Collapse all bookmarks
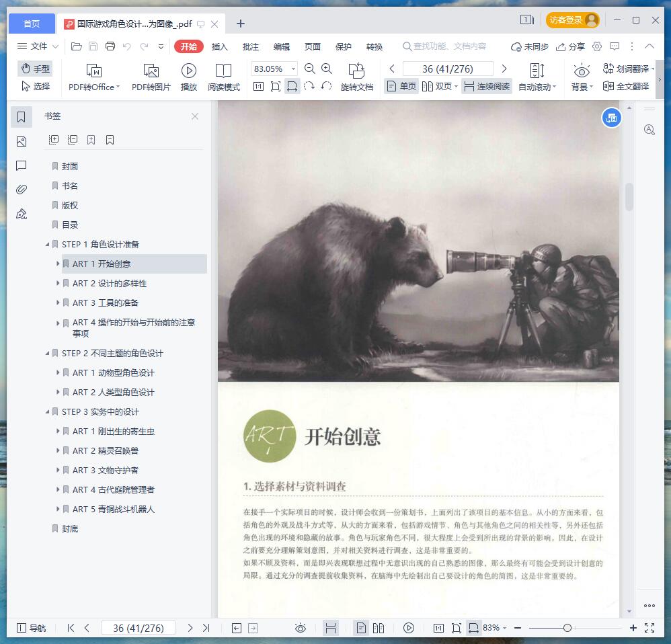 coord(73,140)
